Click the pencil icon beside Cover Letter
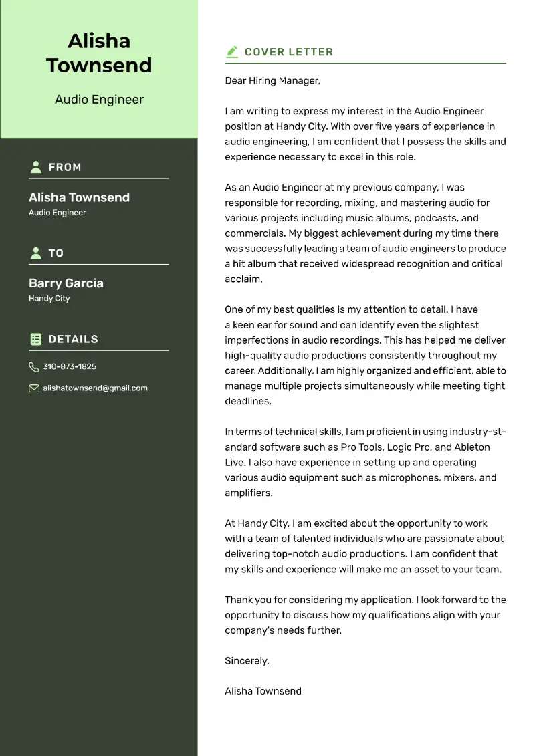The image size is (535, 756). click(x=232, y=51)
